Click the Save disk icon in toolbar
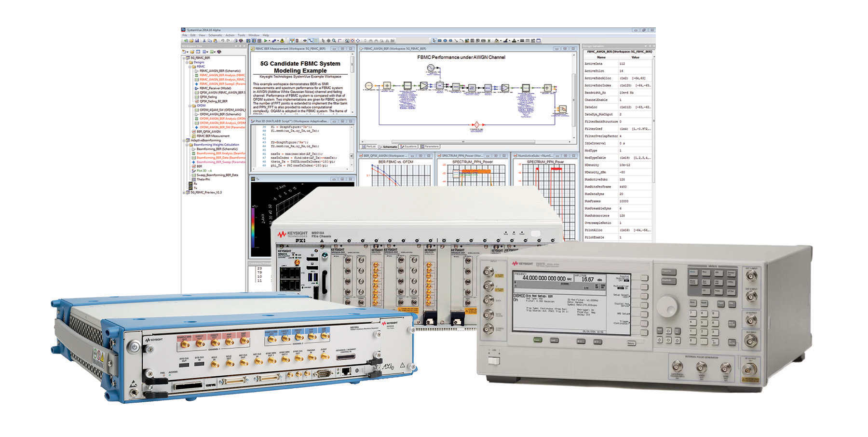 197,41
